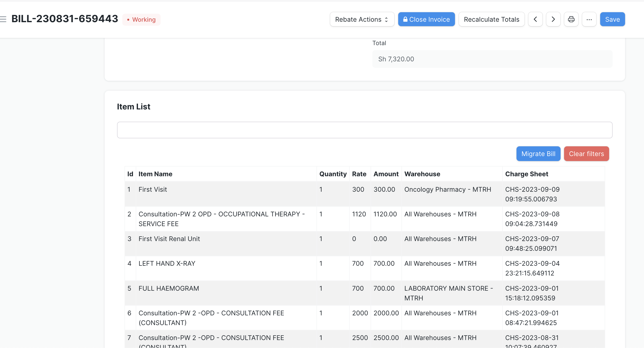Viewport: 644px width, 348px height.
Task: Go to the next document arrow
Action: 553,19
